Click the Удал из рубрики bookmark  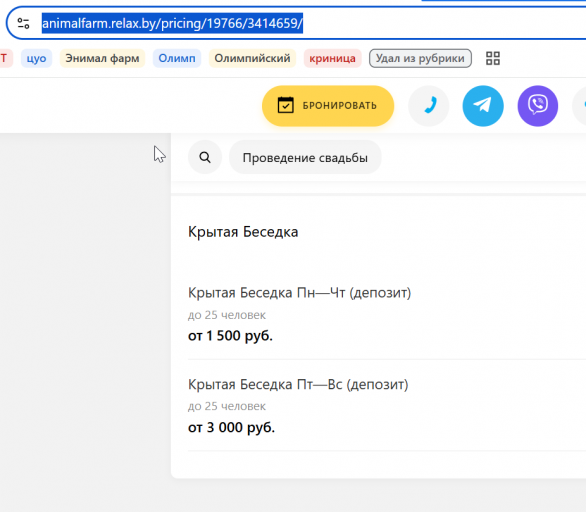420,58
